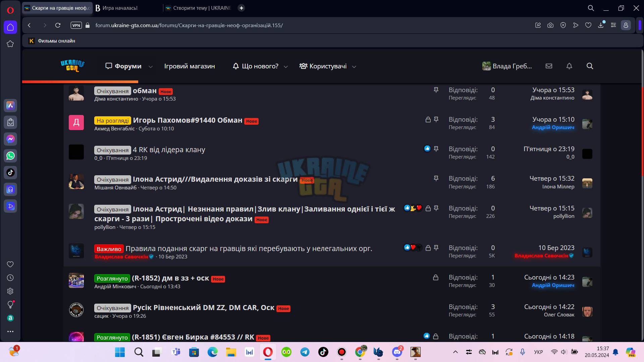The height and width of the screenshot is (362, 644).
Task: Click the page vertical scrollbar
Action: (x=642, y=194)
